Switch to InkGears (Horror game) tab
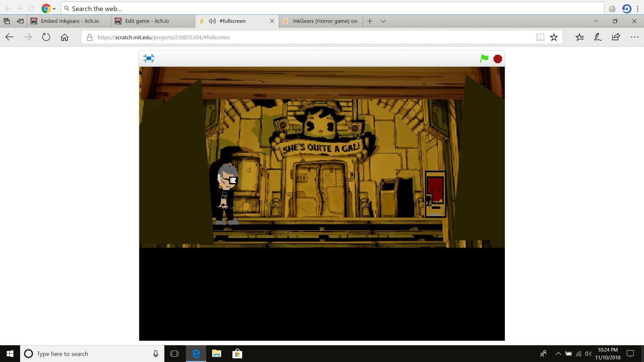 point(321,21)
